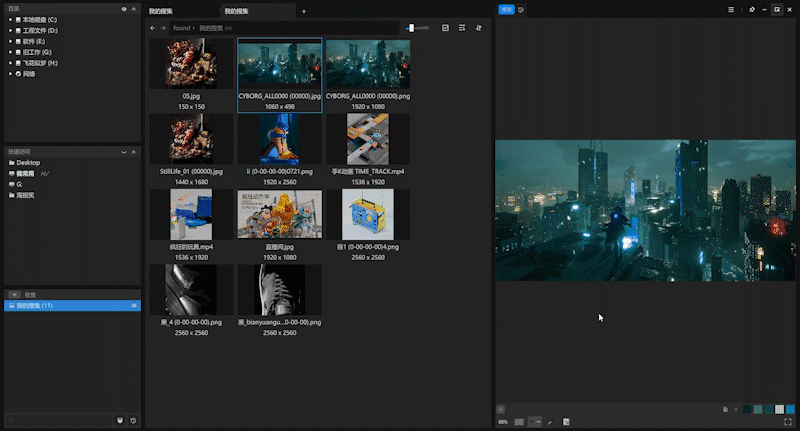
Task: Switch to list view layout icon
Action: click(x=462, y=28)
